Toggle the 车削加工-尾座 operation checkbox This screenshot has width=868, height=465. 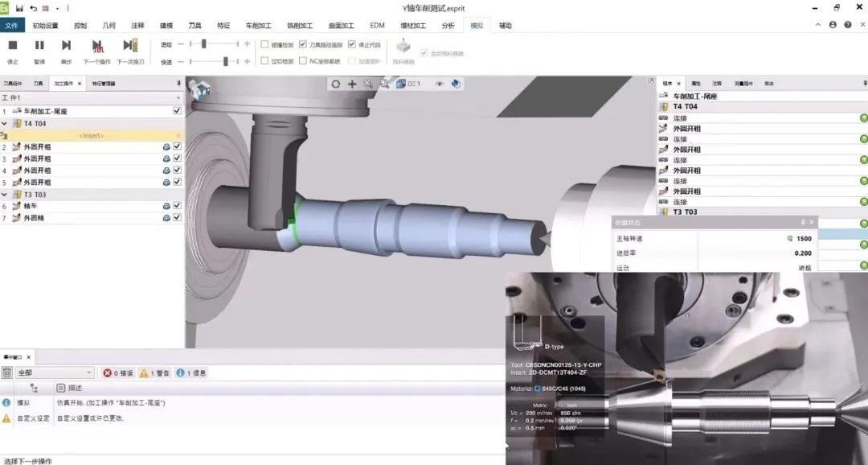pos(177,111)
